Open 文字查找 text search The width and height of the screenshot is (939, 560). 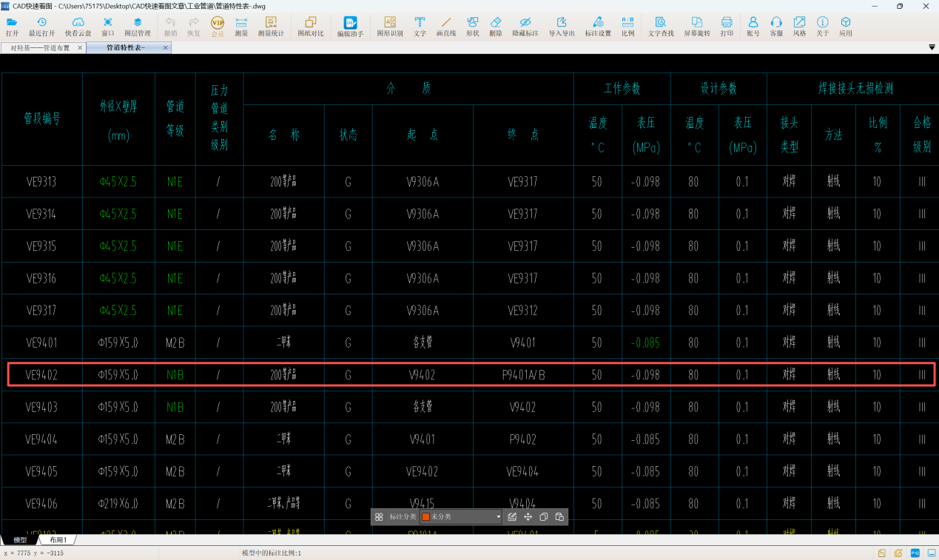pos(660,27)
